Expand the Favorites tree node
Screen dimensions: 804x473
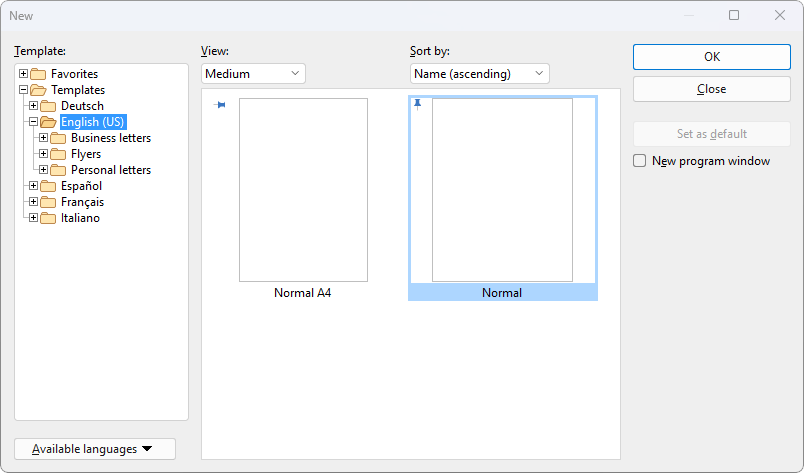24,74
